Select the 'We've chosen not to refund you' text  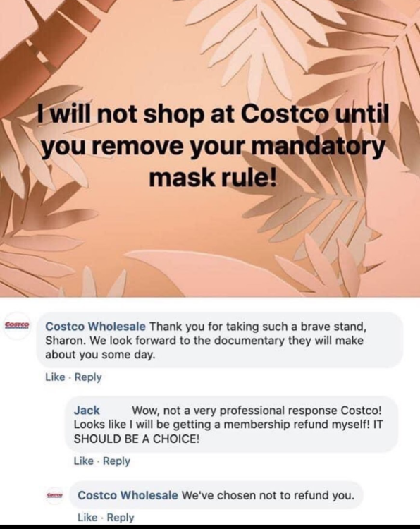(x=268, y=495)
